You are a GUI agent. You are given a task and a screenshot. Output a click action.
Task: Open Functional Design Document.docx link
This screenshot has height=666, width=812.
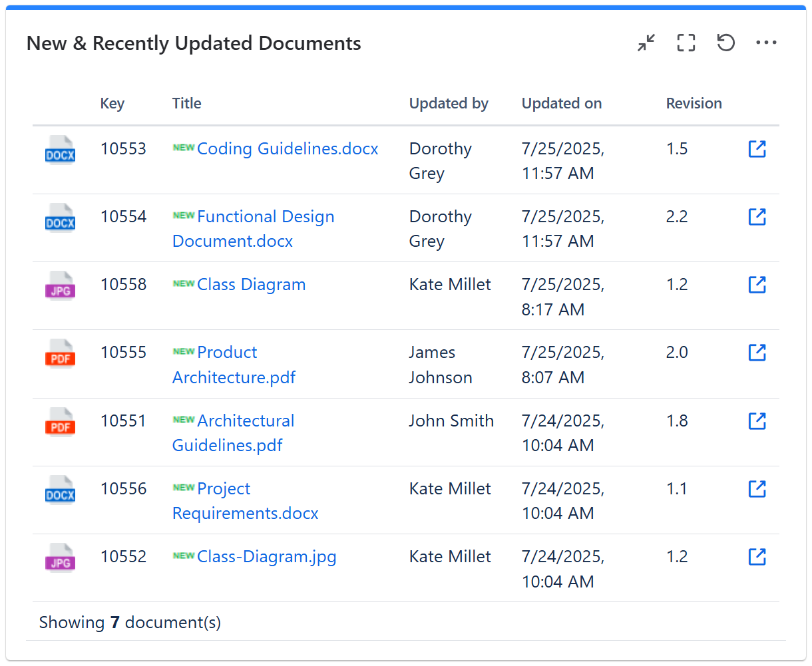click(266, 217)
